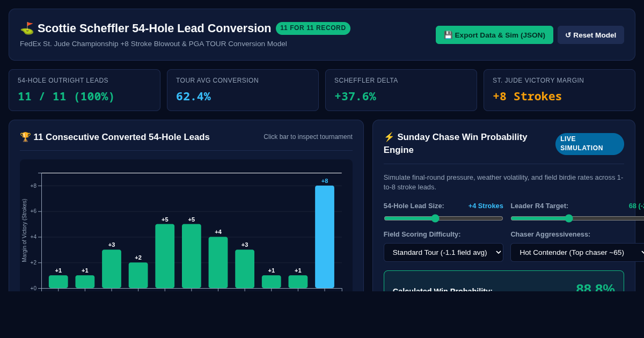Click the Calculated Win Probability result box
The height and width of the screenshot is (338, 644).
click(x=504, y=281)
